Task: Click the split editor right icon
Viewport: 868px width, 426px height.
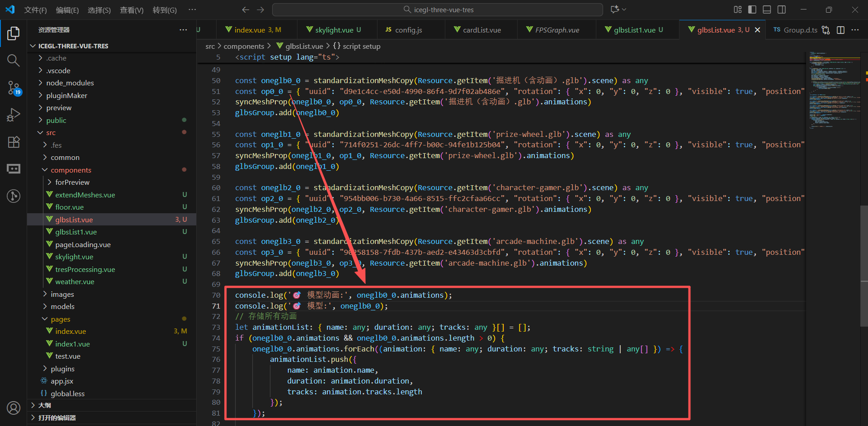Action: tap(840, 30)
